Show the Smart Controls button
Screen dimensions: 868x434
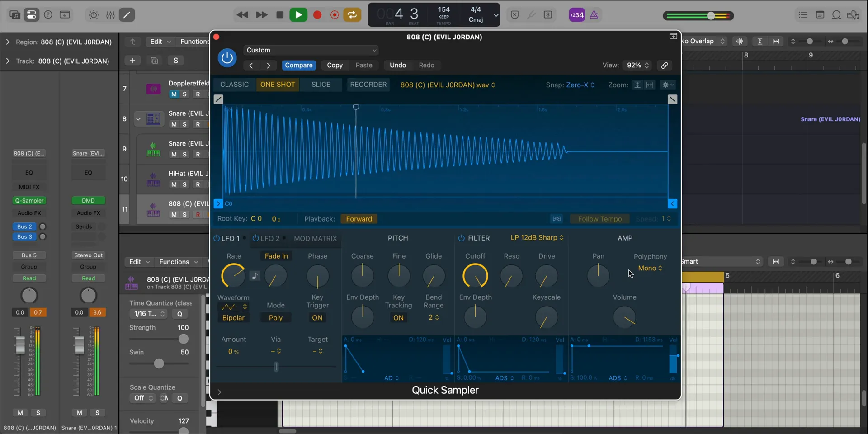pyautogui.click(x=94, y=15)
